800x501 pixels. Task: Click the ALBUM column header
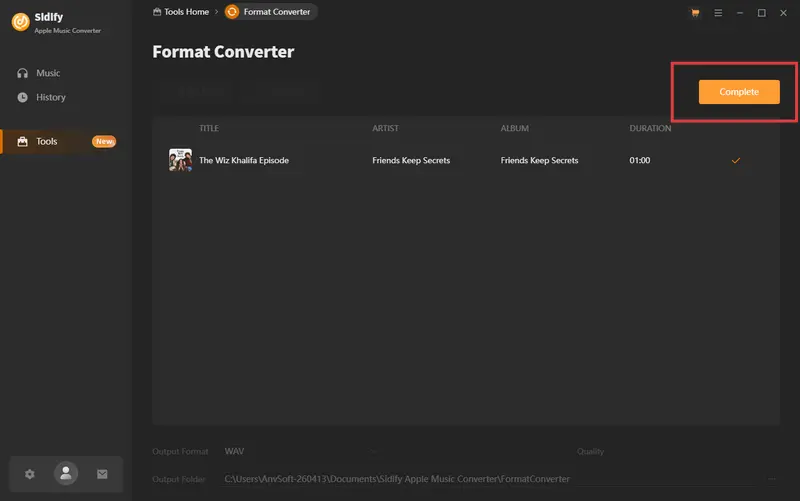pyautogui.click(x=514, y=128)
